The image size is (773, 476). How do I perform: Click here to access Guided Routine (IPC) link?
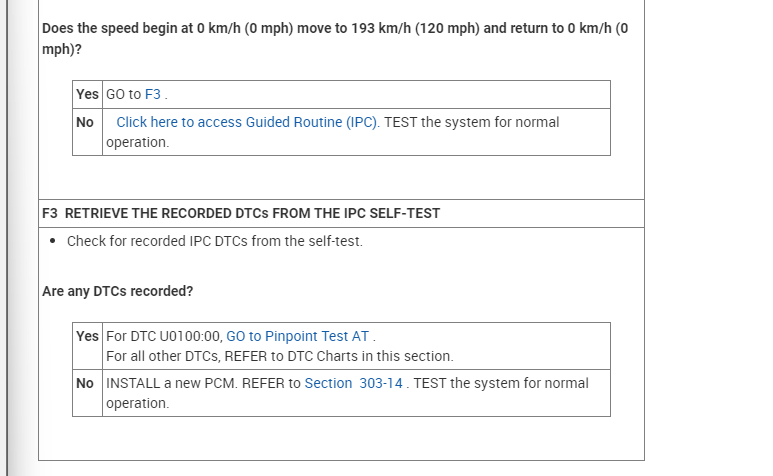[x=247, y=122]
